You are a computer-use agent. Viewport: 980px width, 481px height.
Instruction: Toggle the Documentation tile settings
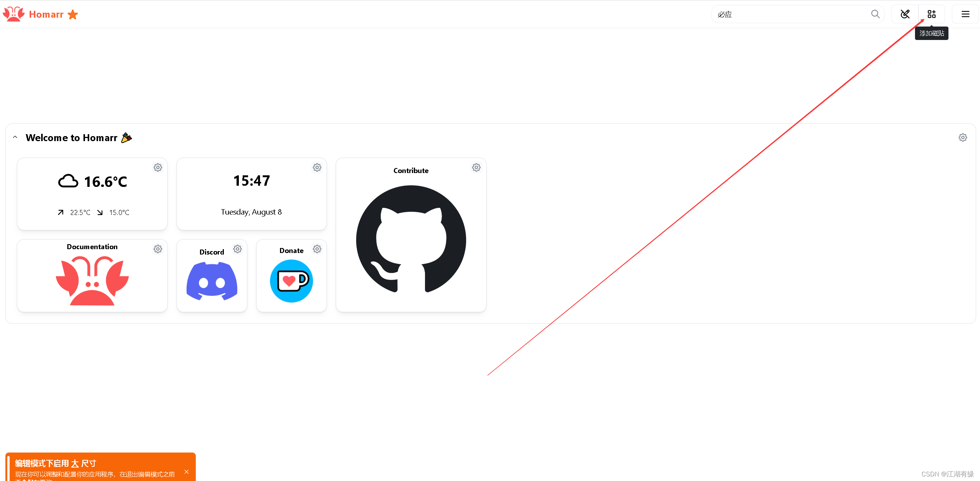tap(158, 248)
